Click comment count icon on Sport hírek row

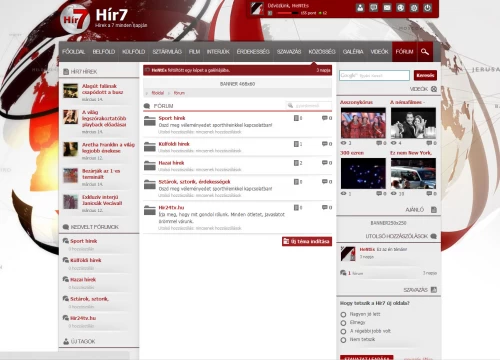pos(325,118)
